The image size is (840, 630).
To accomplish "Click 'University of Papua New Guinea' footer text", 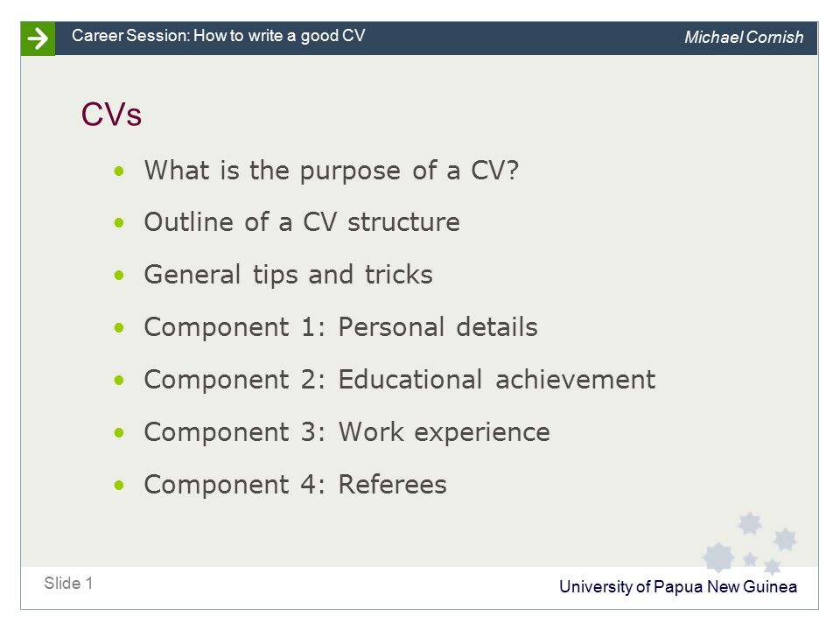I will [678, 586].
